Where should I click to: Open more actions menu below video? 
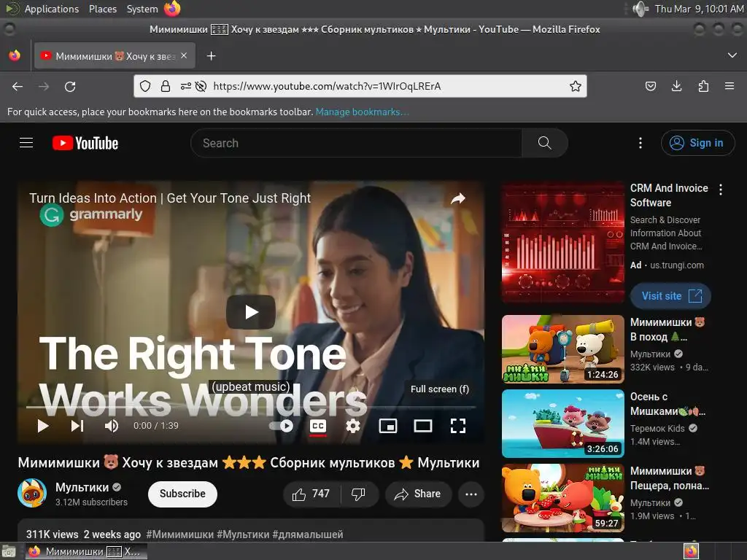click(x=471, y=494)
